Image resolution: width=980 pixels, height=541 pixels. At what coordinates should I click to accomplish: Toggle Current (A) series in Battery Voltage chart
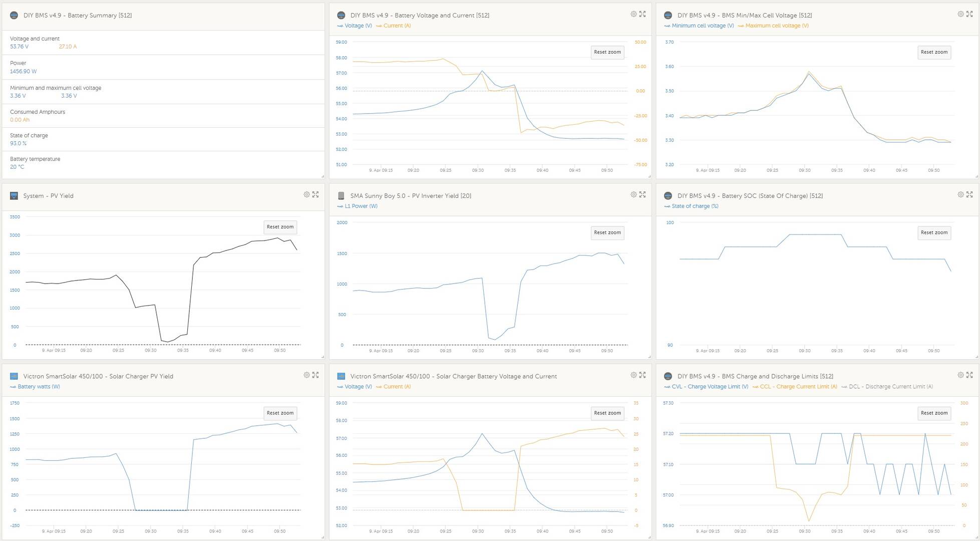tap(394, 26)
